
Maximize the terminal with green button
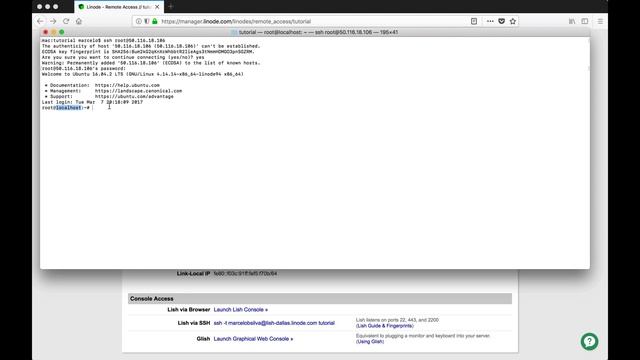click(x=62, y=32)
